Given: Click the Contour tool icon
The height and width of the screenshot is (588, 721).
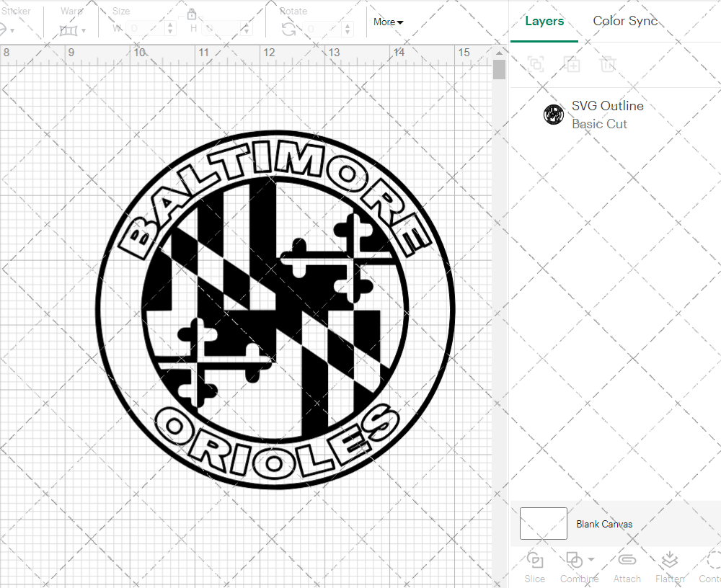Looking at the screenshot, I should point(712,561).
